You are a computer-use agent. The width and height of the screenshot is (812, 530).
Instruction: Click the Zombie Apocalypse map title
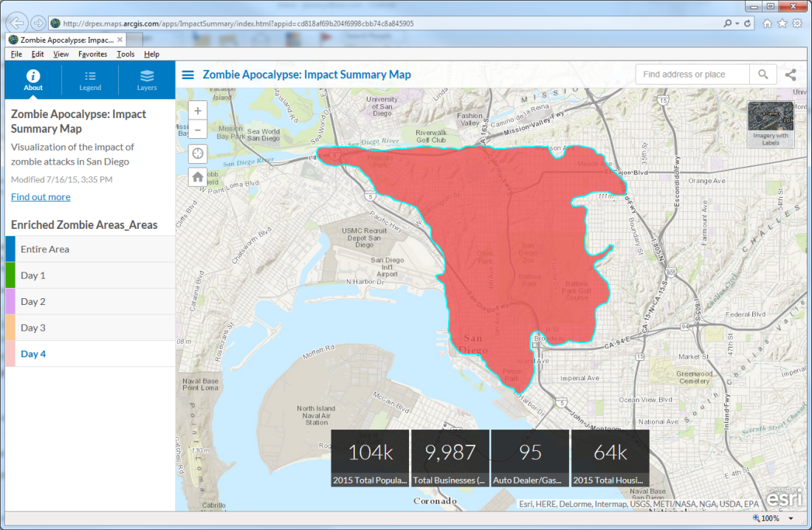(x=306, y=75)
